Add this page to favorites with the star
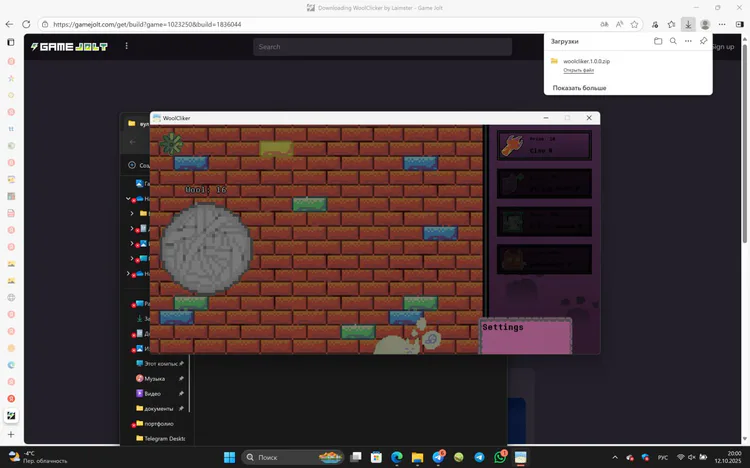The height and width of the screenshot is (468, 750). click(x=634, y=24)
